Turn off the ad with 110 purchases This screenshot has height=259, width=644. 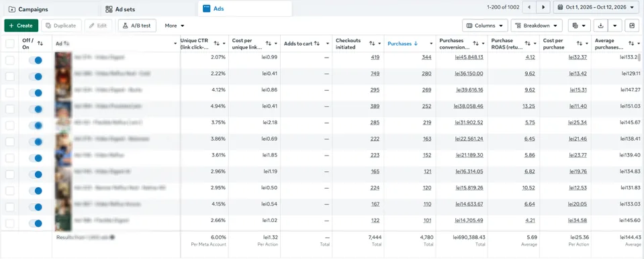tap(36, 207)
